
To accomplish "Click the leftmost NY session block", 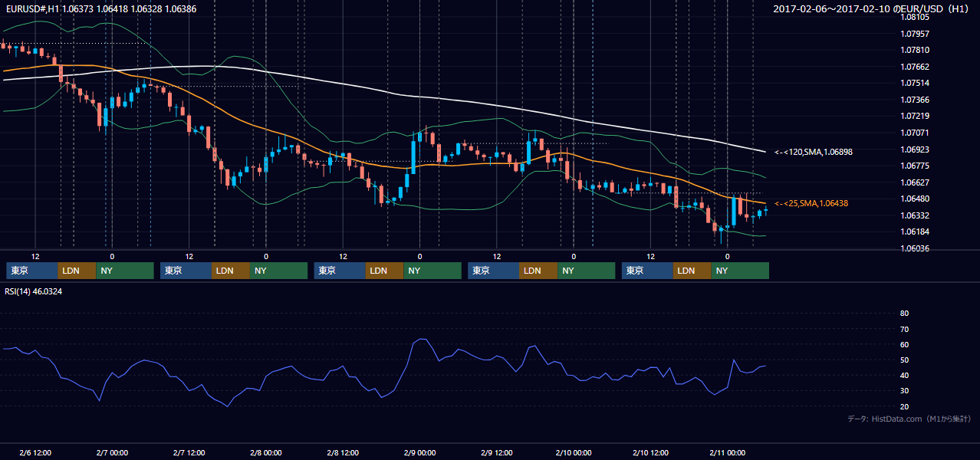I will coord(125,271).
